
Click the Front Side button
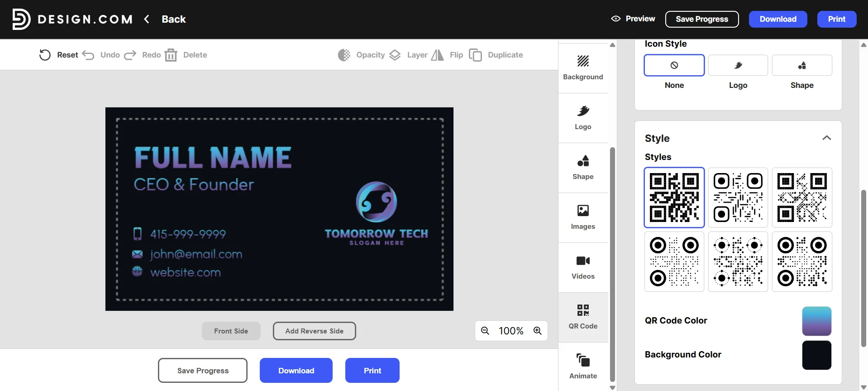click(x=231, y=331)
